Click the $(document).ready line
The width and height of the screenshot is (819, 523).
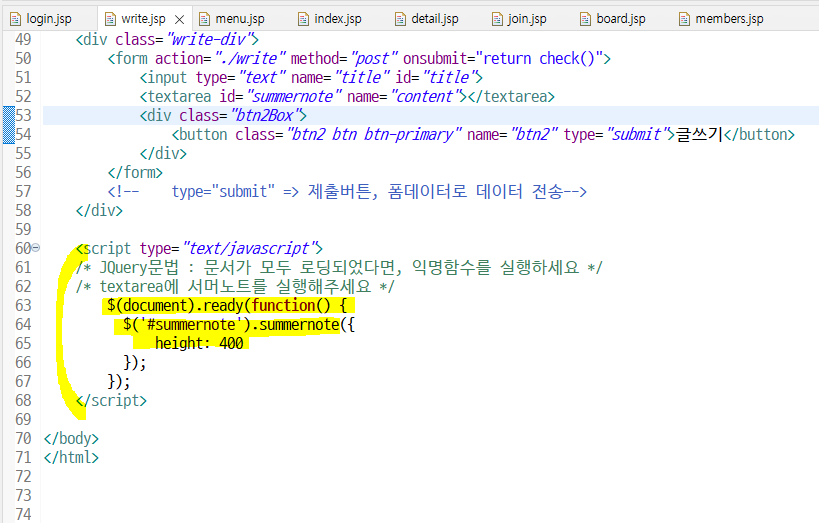click(227, 305)
